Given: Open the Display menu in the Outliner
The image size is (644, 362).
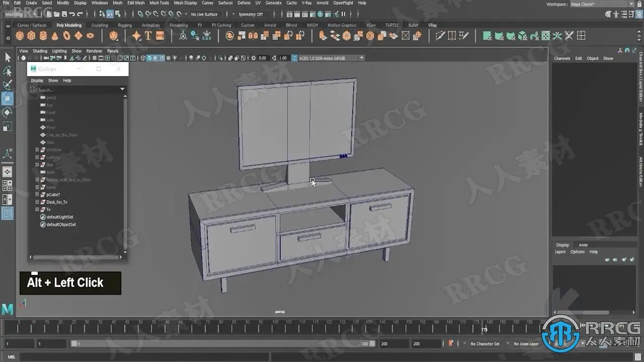Looking at the screenshot, I should tap(37, 80).
